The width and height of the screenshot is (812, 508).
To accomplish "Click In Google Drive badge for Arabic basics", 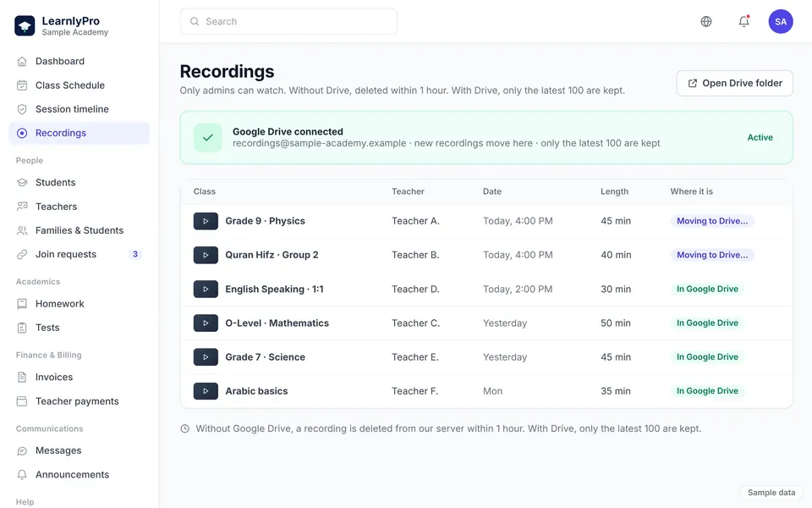I will [707, 391].
